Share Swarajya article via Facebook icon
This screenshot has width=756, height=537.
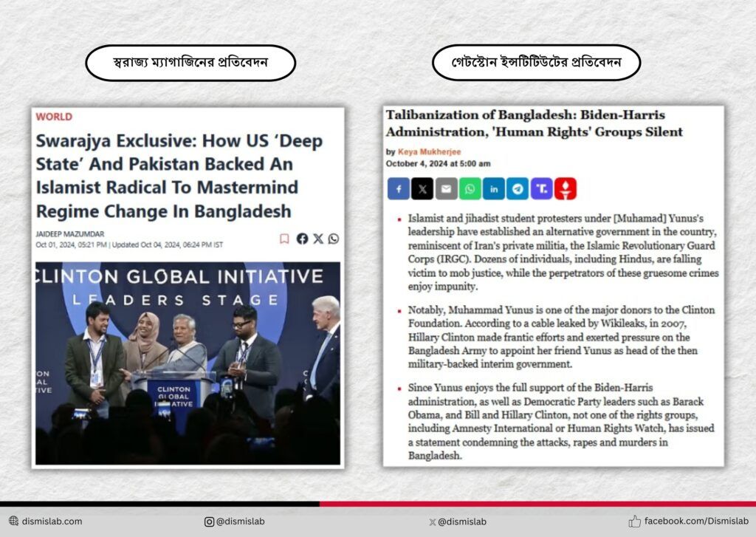302,239
